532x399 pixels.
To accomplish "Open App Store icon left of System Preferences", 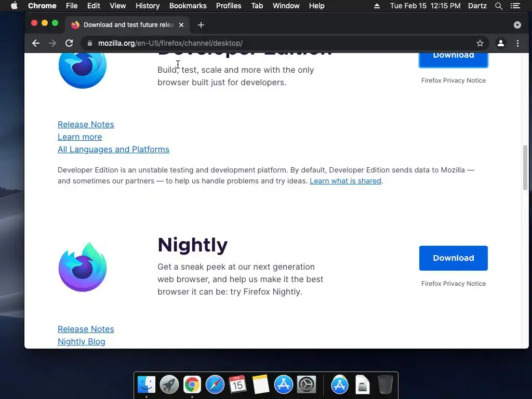I will 283,384.
